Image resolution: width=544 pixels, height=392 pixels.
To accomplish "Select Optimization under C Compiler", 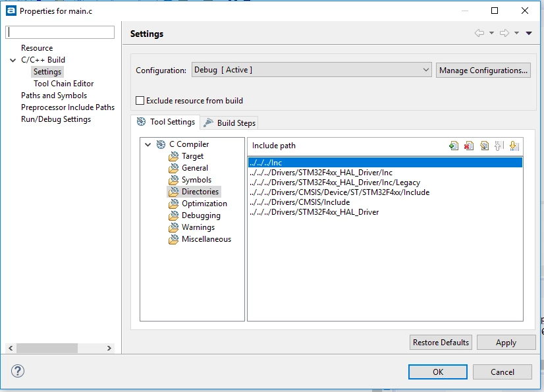I will click(x=204, y=204).
